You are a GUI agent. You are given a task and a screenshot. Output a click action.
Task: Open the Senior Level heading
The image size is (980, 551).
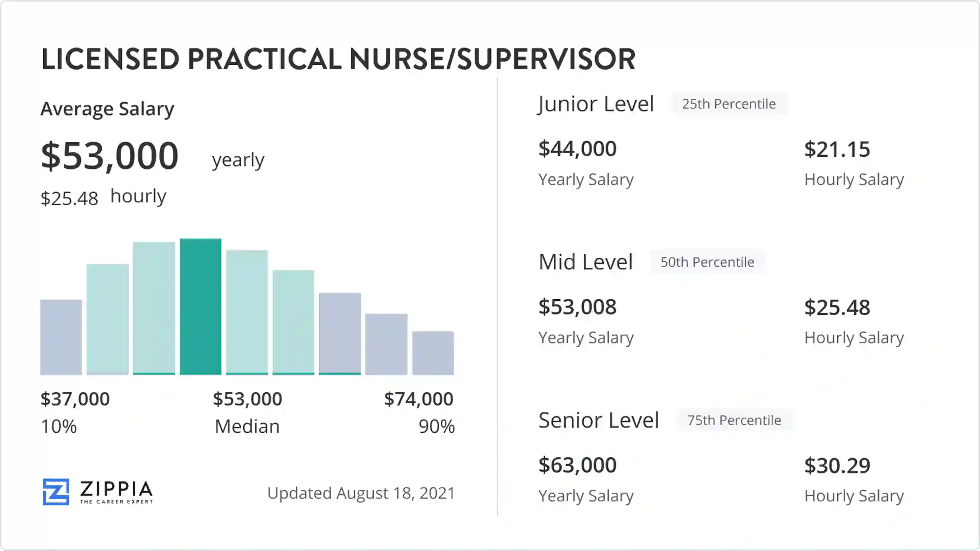pyautogui.click(x=599, y=420)
